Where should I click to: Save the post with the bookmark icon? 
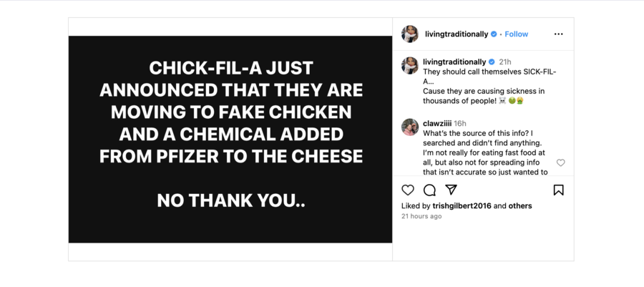(558, 190)
